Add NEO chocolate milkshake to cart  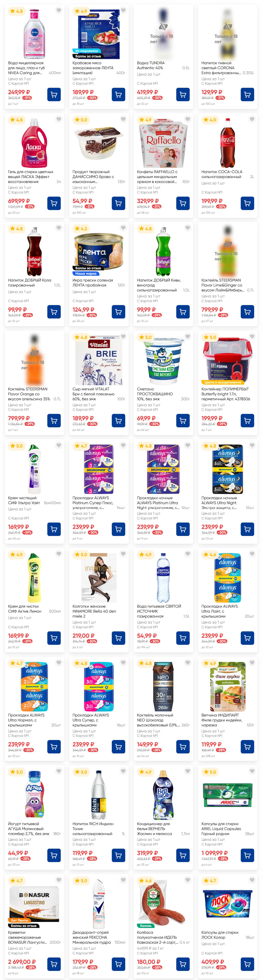pos(183,746)
